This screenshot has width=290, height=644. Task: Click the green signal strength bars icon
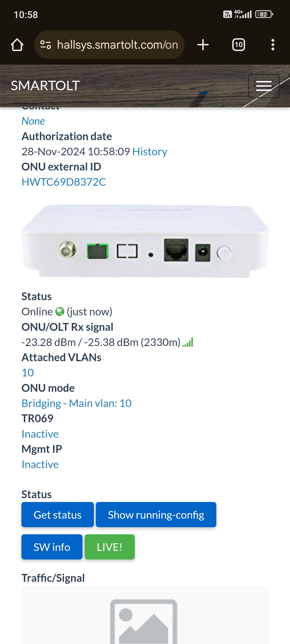click(x=188, y=342)
